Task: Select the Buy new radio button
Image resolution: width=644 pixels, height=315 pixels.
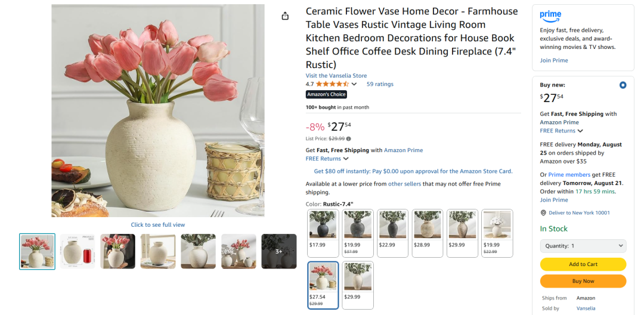Action: coord(623,85)
